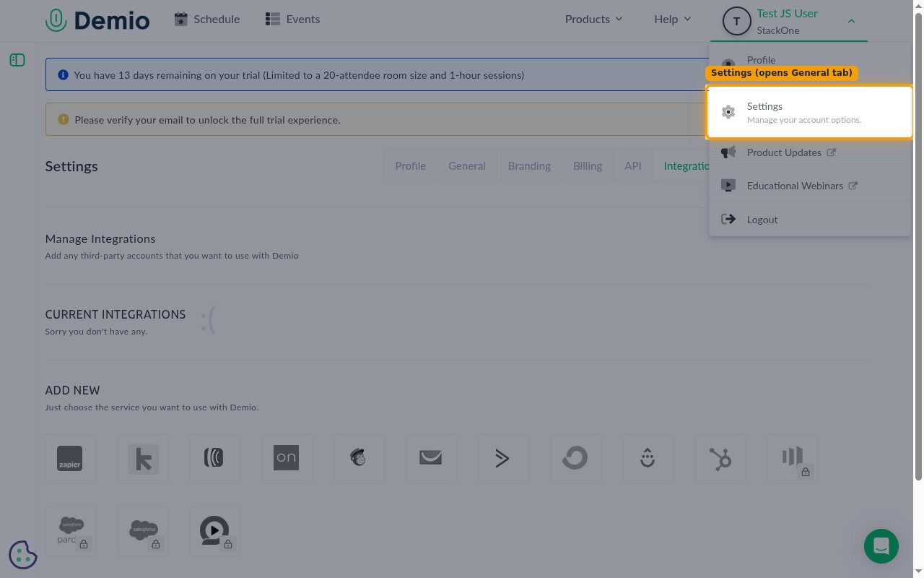
Task: Collapse the Test JS User menu chevron
Action: [x=851, y=21]
